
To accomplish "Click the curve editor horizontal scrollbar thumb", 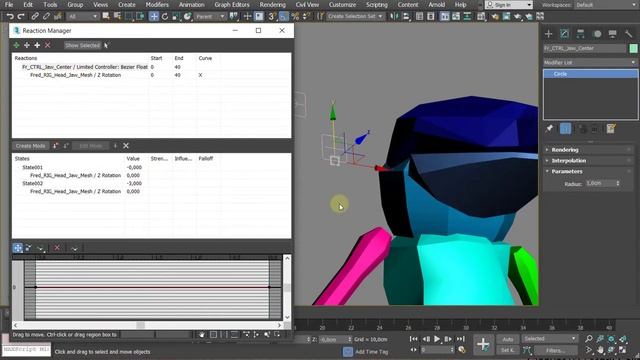I will [x=140, y=325].
